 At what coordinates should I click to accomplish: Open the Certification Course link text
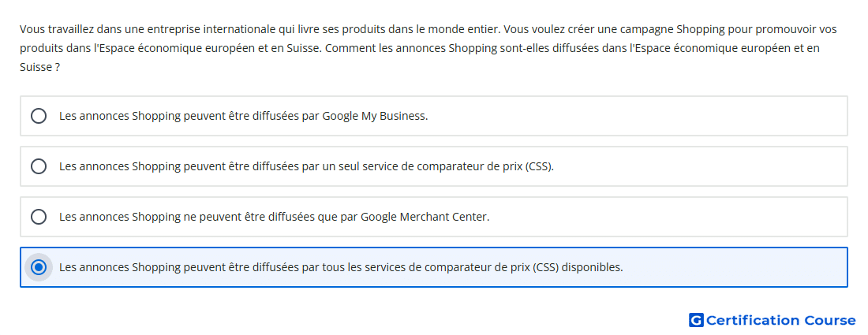(x=780, y=320)
